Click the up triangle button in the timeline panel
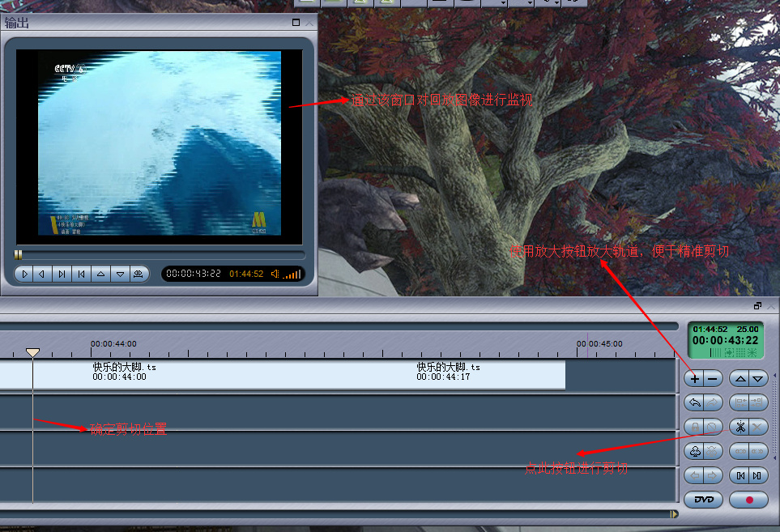The image size is (780, 532). [739, 378]
